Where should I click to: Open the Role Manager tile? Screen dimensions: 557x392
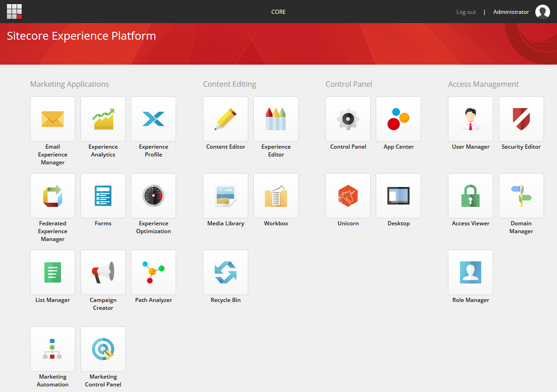pos(471,272)
